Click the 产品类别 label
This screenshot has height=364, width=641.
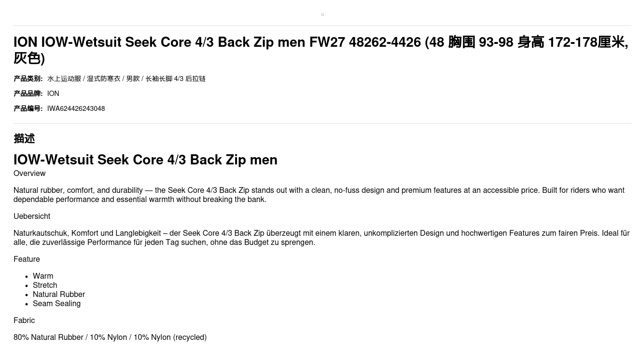tap(28, 79)
